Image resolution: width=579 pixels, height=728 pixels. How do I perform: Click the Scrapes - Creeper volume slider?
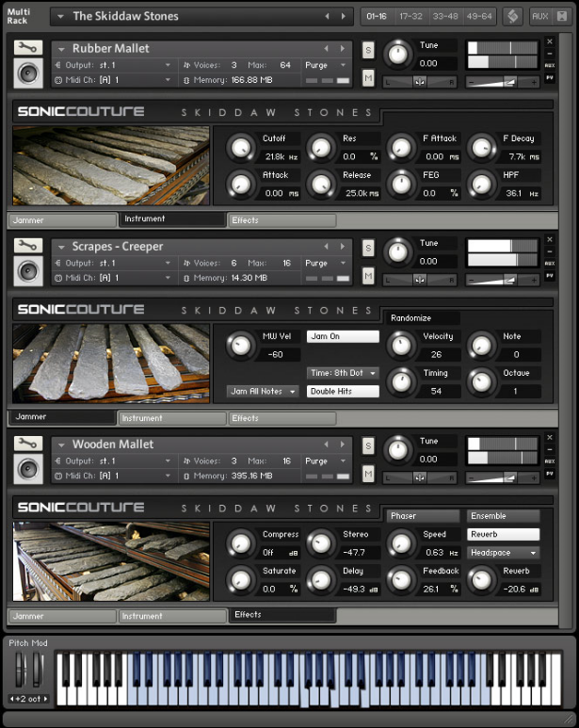(503, 281)
